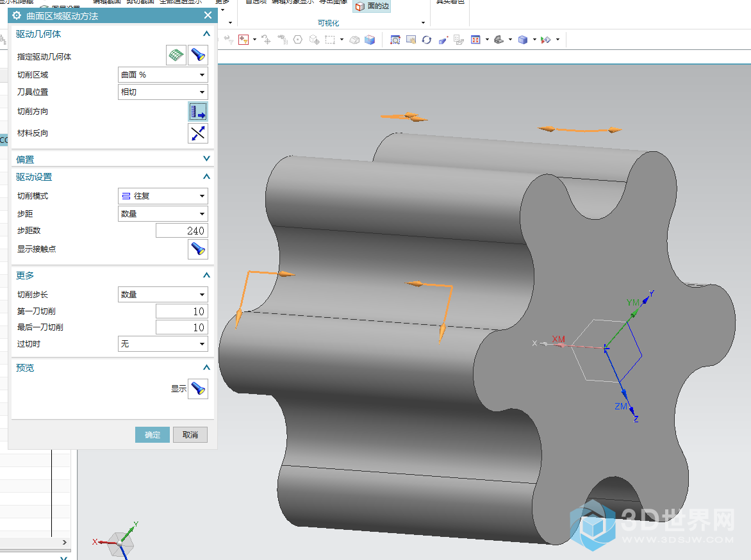Click the ZM axis handle in viewport
Viewport: 751px width, 560px height.
(625, 393)
